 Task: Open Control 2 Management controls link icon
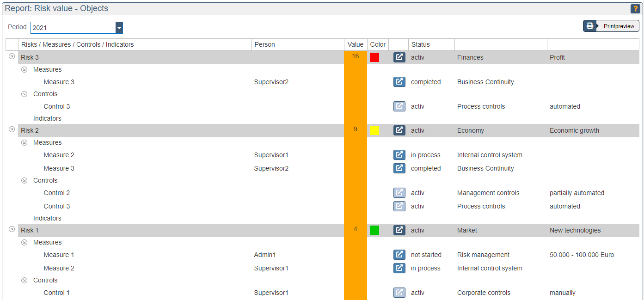click(399, 193)
